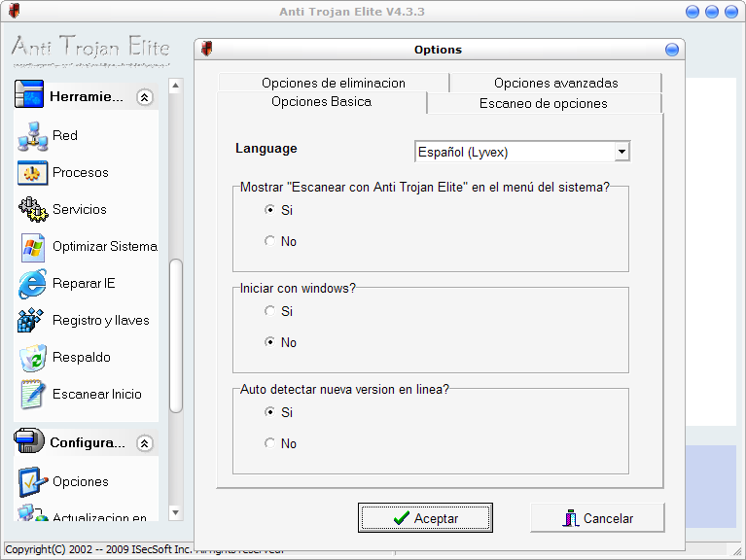Viewport: 746px width, 560px height.
Task: Select the Optimizar Sistema icon
Action: [32, 247]
